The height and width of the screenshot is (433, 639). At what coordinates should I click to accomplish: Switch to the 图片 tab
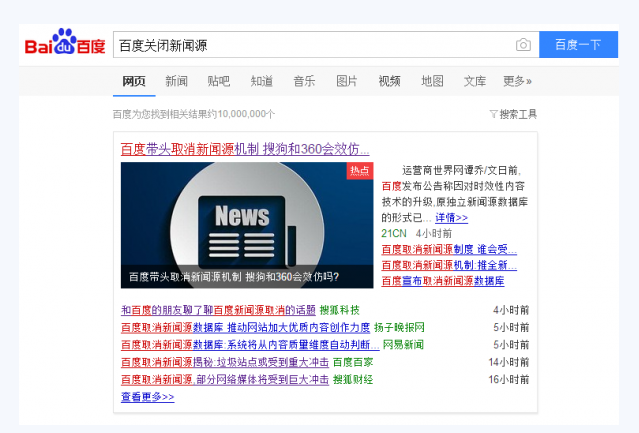click(346, 81)
